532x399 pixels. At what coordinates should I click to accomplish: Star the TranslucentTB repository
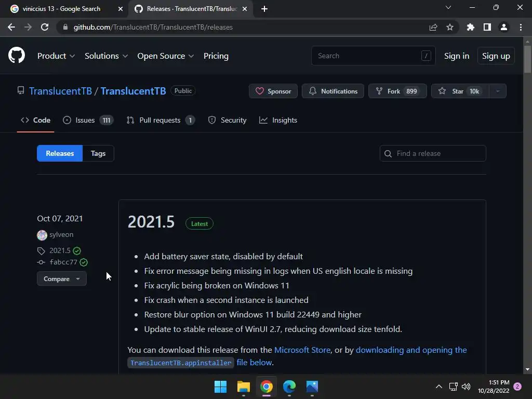click(x=460, y=91)
